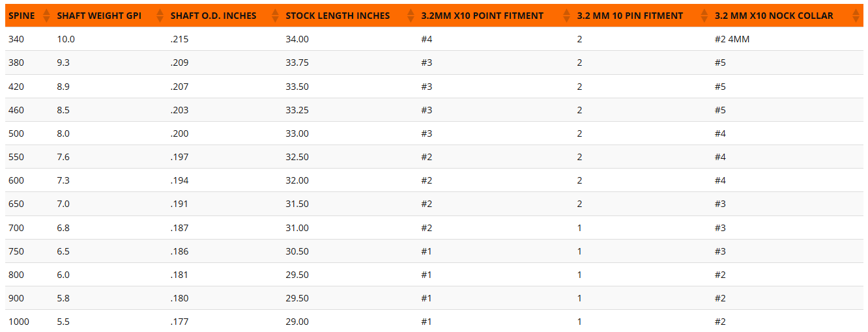
Task: Click the 3.2 MM 10 PIN FITMENT header label
Action: coord(629,16)
